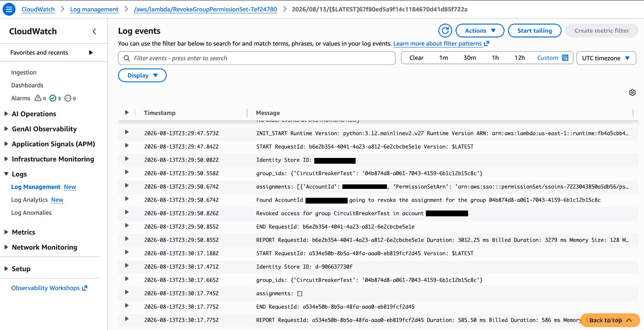Select the 1m time range
Image resolution: width=644 pixels, height=330 pixels.
coord(444,58)
